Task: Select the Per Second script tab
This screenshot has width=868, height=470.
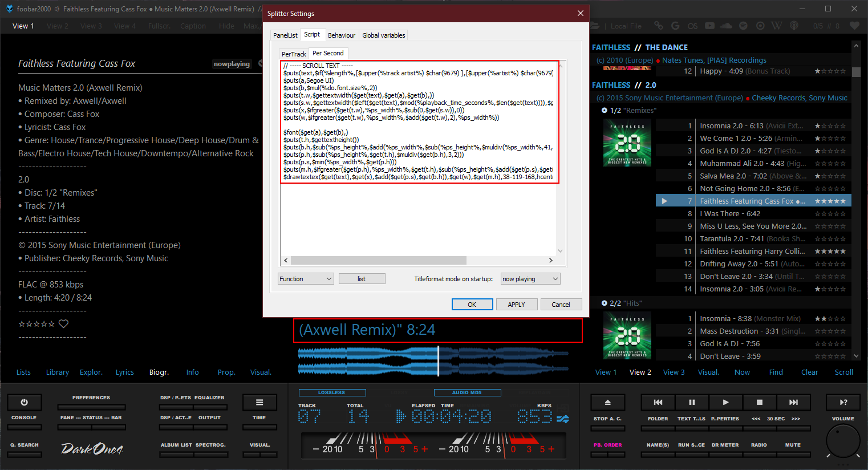Action: pyautogui.click(x=328, y=53)
